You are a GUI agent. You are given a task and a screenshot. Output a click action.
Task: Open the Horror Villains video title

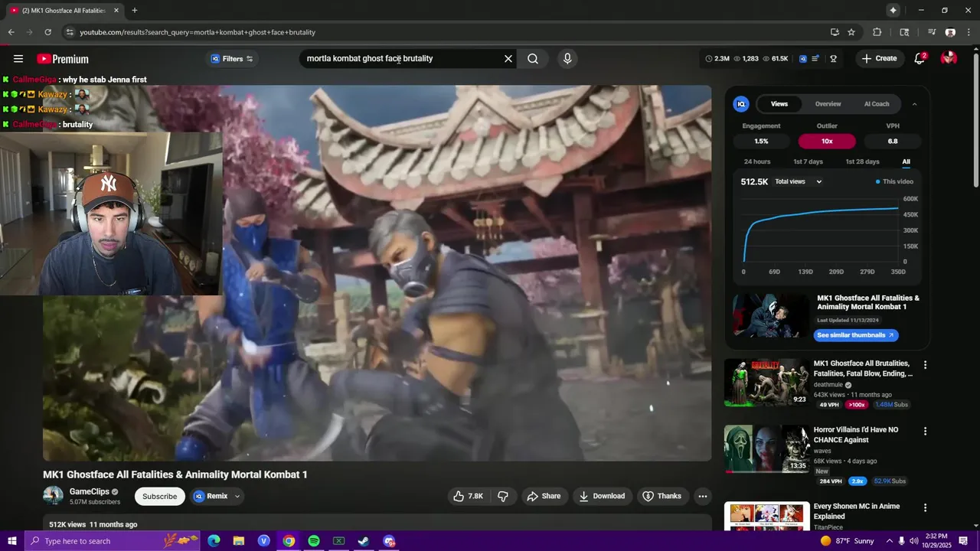[855, 435]
